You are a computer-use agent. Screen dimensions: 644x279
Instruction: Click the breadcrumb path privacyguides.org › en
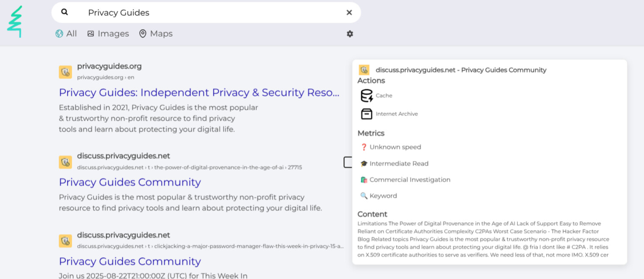pyautogui.click(x=106, y=77)
